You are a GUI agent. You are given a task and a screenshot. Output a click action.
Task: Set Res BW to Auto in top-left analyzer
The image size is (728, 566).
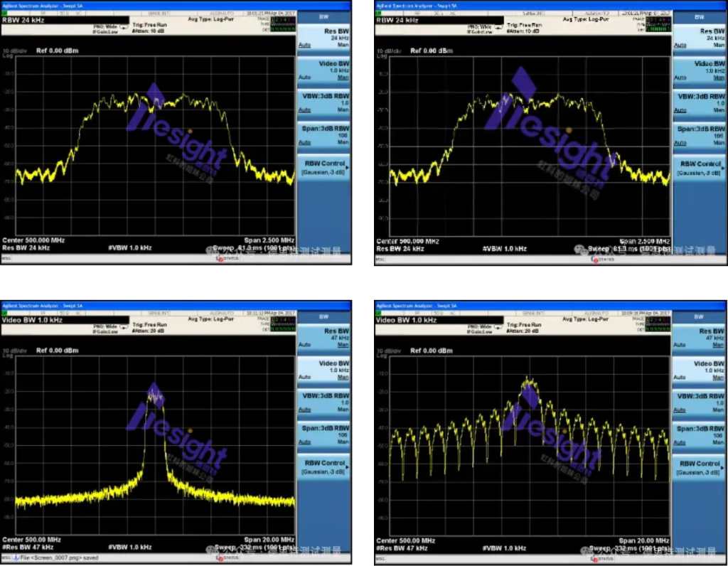[304, 46]
